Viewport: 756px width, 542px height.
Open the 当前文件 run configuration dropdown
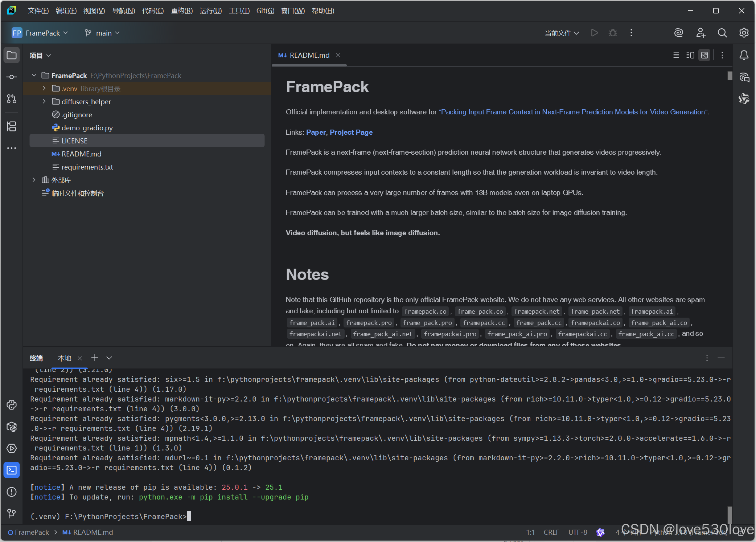562,33
